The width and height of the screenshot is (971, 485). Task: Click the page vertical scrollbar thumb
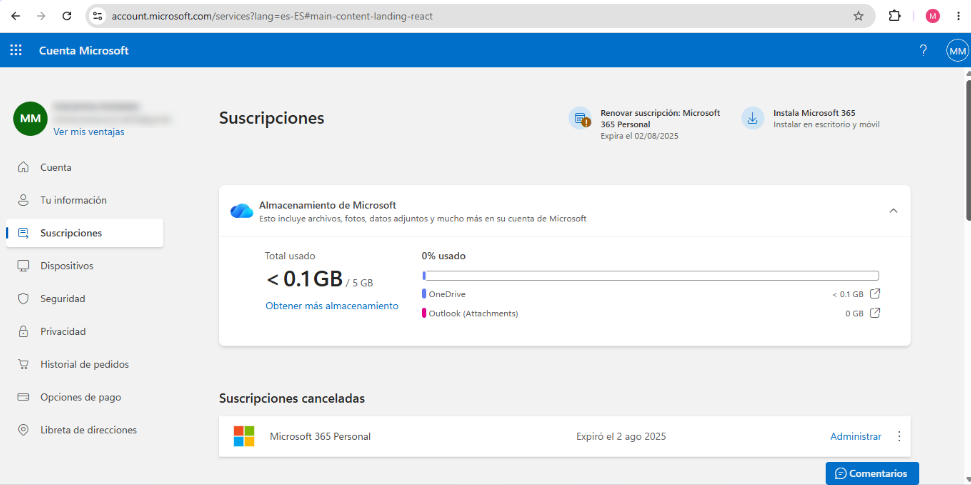[x=968, y=149]
